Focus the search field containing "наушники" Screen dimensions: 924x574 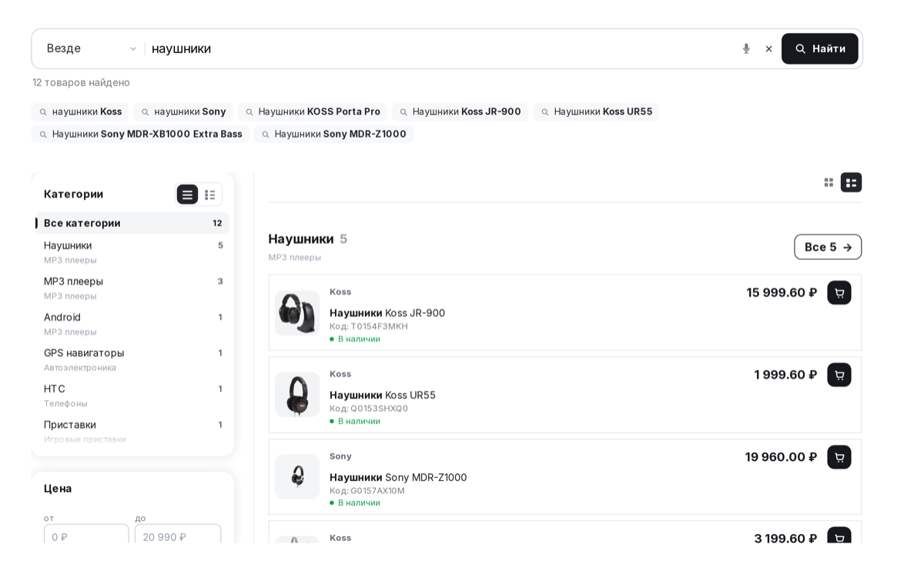coord(440,48)
